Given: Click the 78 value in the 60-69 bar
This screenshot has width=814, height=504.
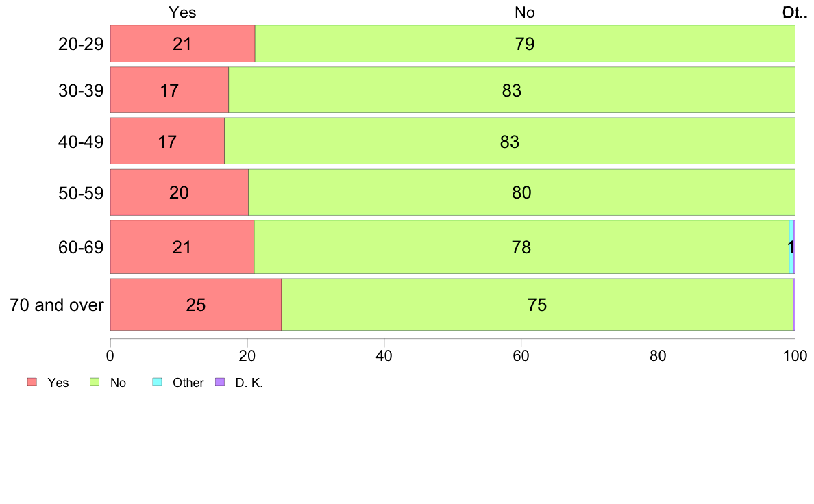Looking at the screenshot, I should [521, 247].
